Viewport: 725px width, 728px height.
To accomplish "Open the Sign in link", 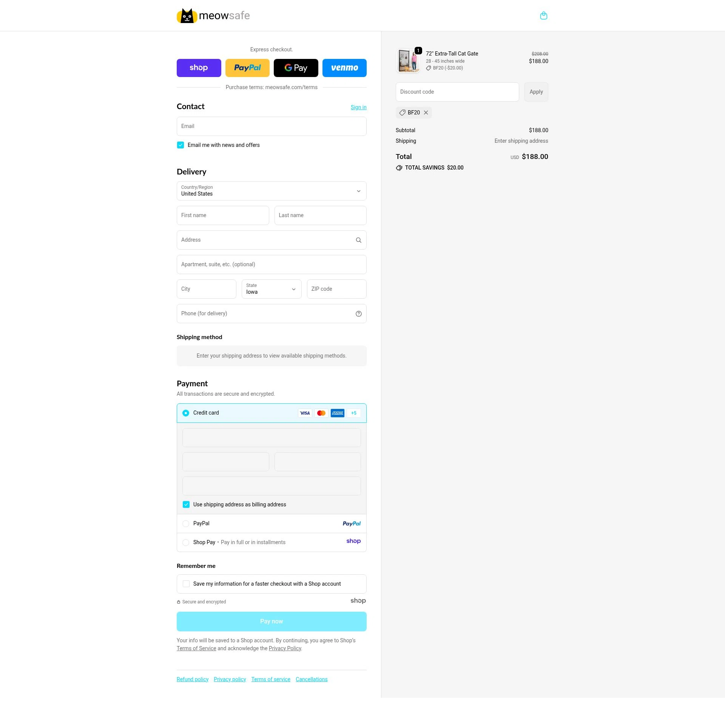I will 358,107.
